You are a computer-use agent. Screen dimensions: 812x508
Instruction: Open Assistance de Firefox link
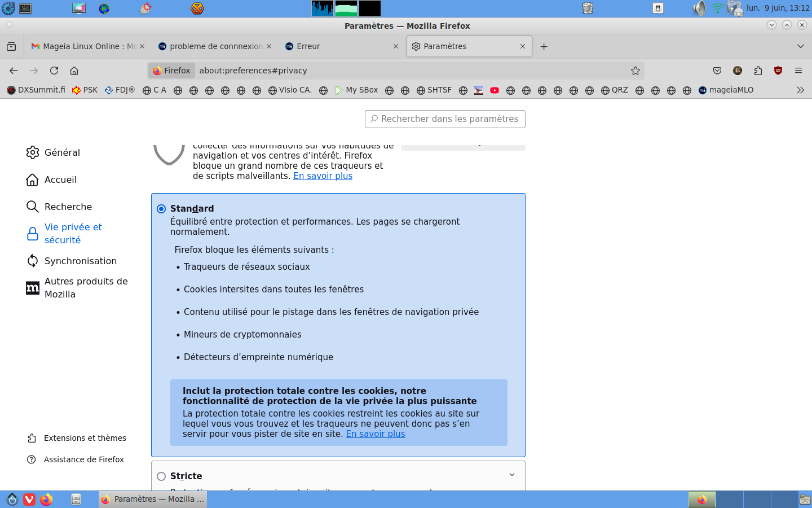tap(76, 459)
